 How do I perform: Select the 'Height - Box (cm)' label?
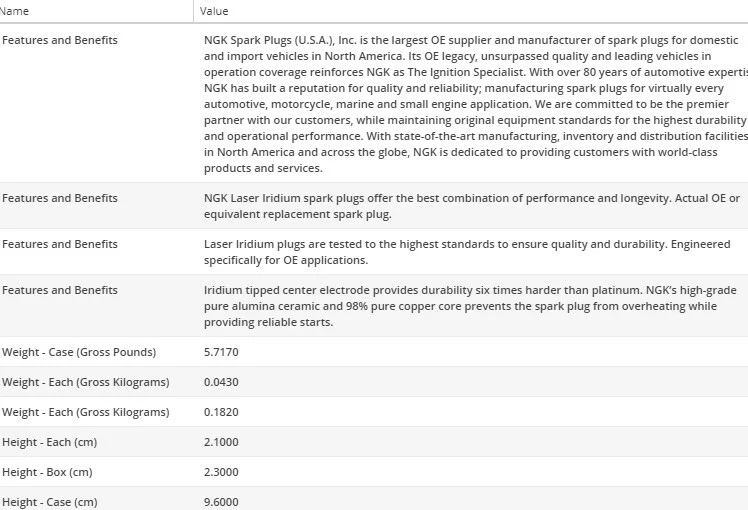pos(47,472)
